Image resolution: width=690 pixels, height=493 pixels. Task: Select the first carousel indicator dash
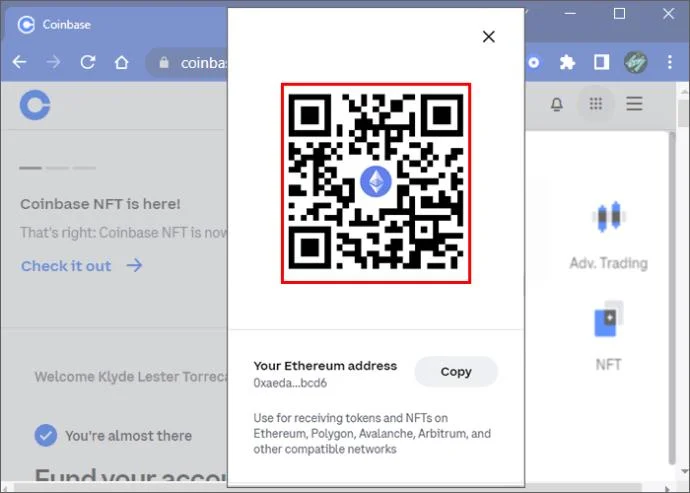coord(30,168)
